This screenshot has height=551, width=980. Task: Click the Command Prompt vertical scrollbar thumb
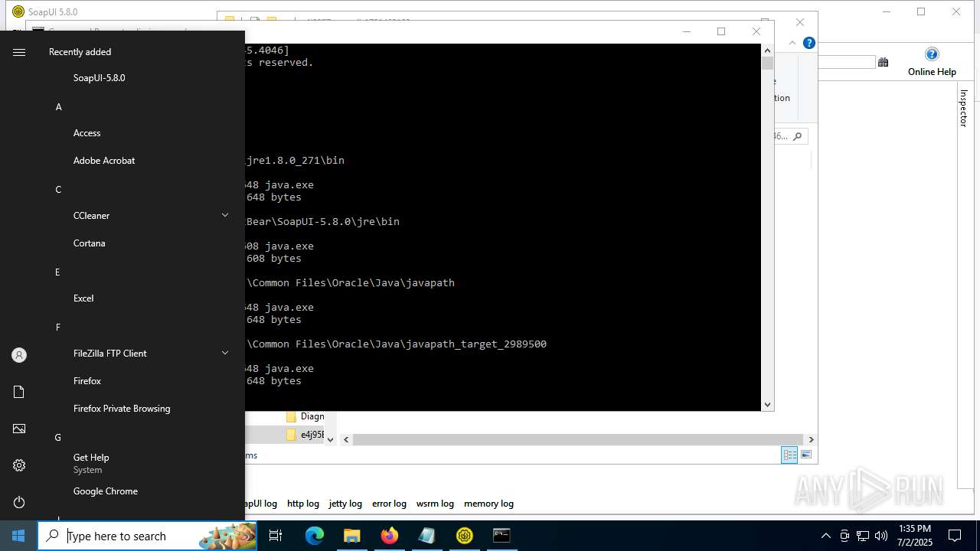[x=767, y=64]
